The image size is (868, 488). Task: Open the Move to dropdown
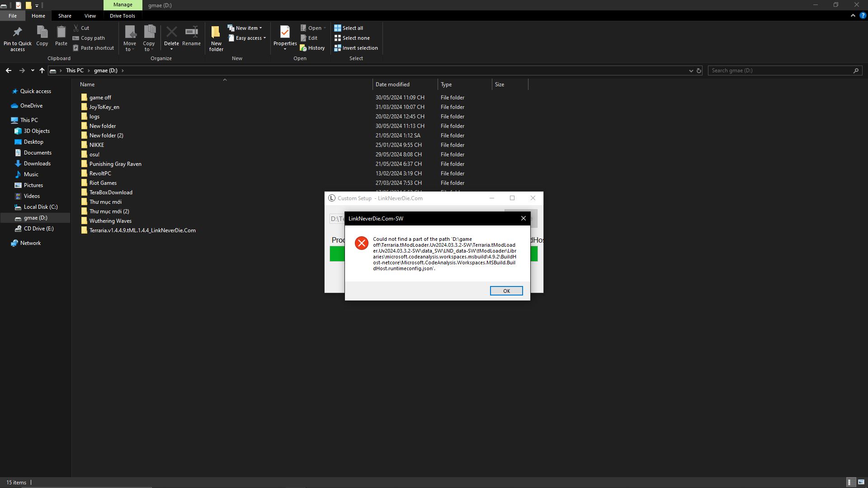(x=130, y=38)
